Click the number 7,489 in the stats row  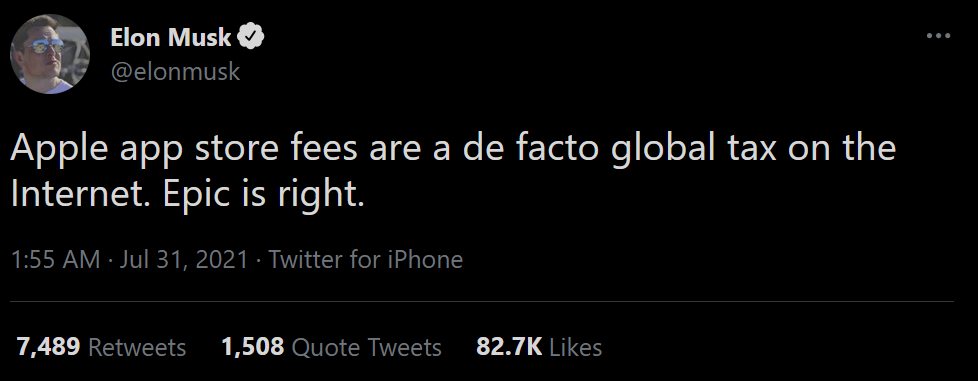coord(49,347)
